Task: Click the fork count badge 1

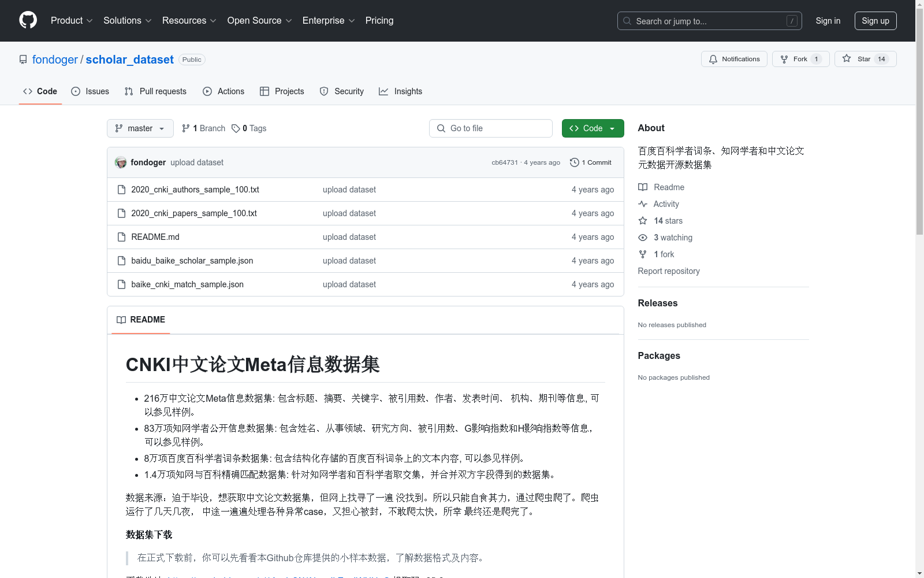Action: [816, 59]
